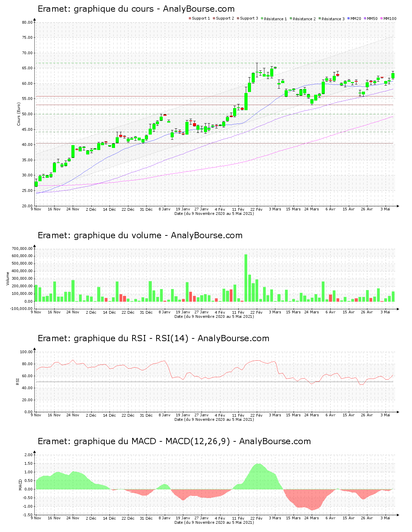This screenshot has width=412, height=532.
Task: Select the MM50 legend label
Action: point(372,19)
